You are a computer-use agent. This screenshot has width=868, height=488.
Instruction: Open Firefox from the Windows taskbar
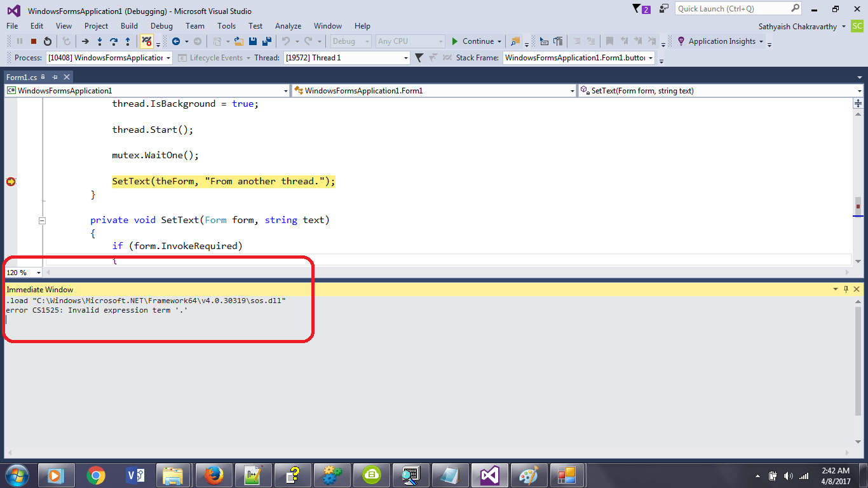(214, 475)
